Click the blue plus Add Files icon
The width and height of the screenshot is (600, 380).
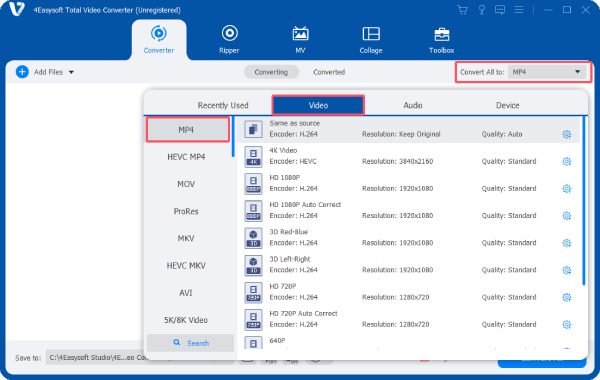click(22, 72)
